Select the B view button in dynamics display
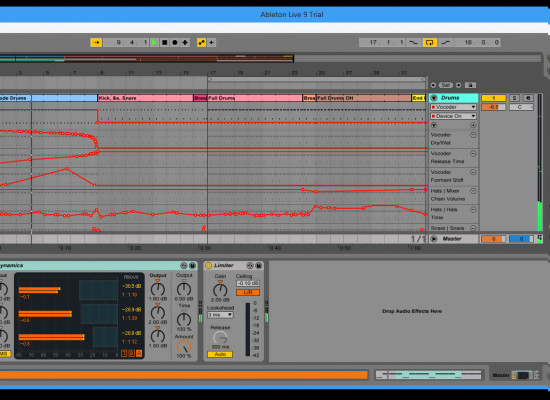Image resolution: width=550 pixels, height=400 pixels. coord(131,353)
